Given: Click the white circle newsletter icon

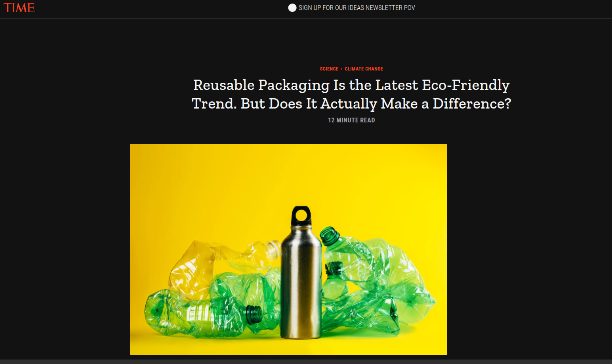Looking at the screenshot, I should pos(292,8).
